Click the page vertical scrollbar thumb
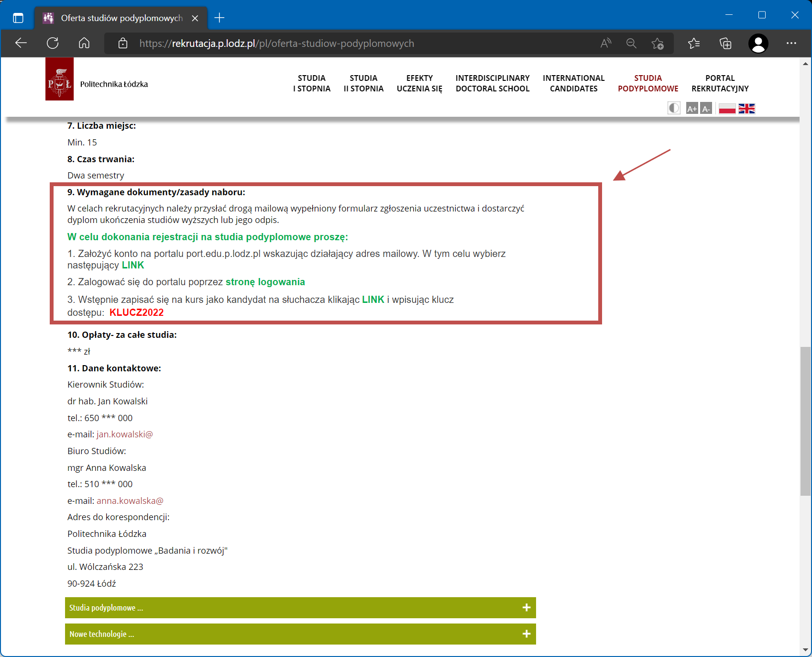 click(x=805, y=421)
